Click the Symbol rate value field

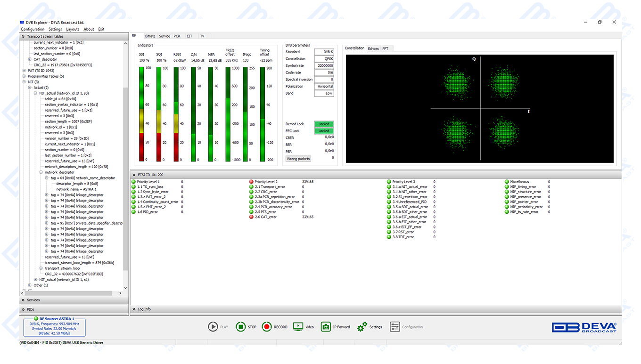pos(324,66)
